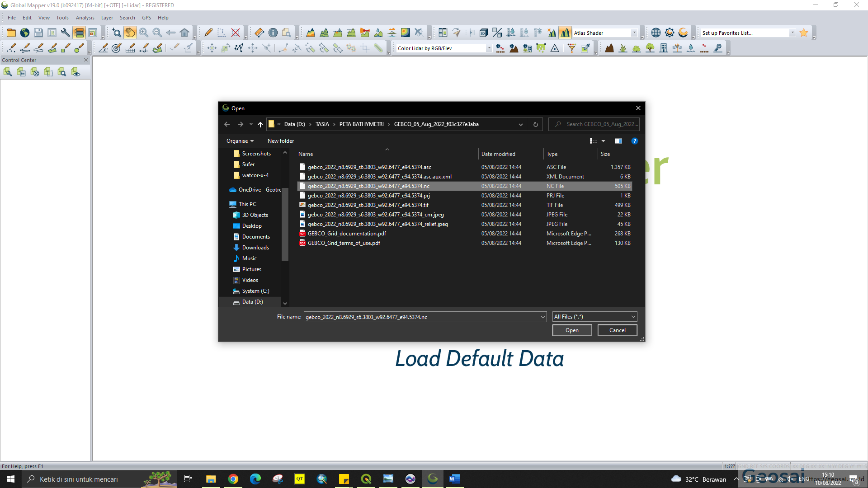Select the Digitizer pencil tool
868x488 pixels.
pos(208,32)
